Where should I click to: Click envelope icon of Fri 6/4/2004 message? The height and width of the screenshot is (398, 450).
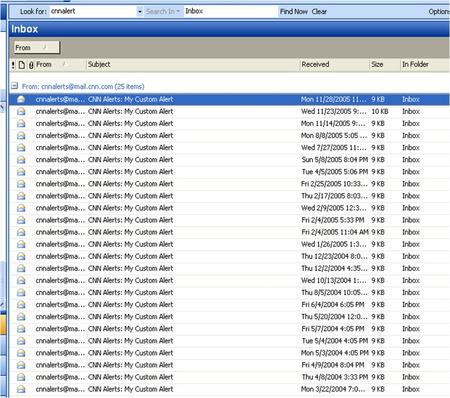point(21,305)
